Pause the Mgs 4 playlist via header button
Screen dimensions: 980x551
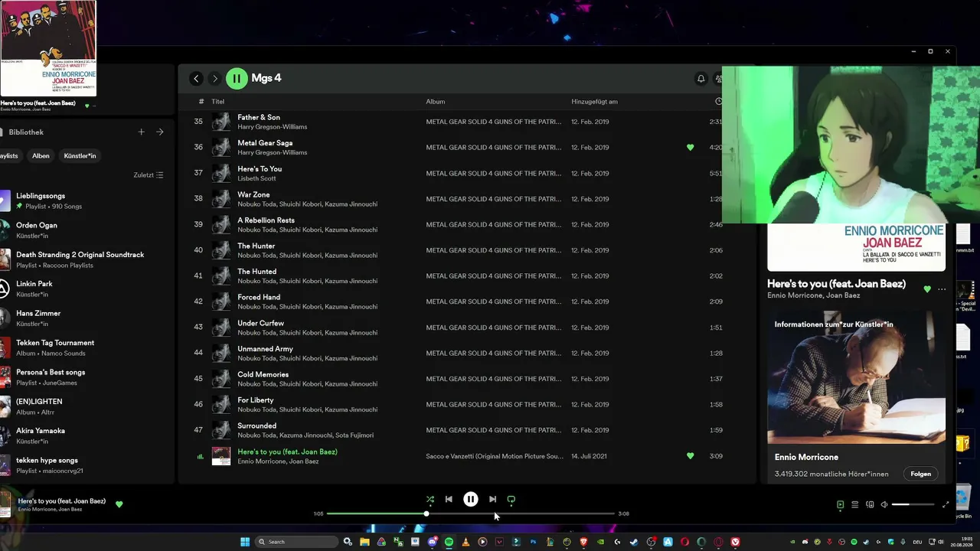pyautogui.click(x=237, y=78)
